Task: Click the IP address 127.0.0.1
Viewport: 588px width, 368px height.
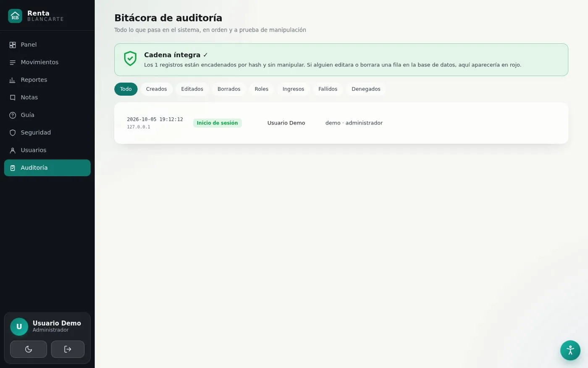Action: tap(139, 127)
